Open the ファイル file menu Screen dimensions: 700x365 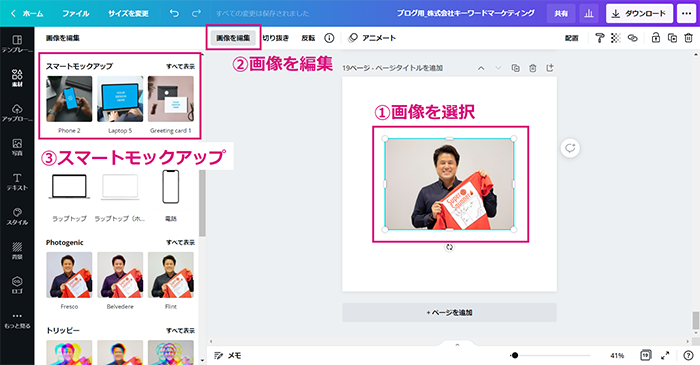point(76,13)
